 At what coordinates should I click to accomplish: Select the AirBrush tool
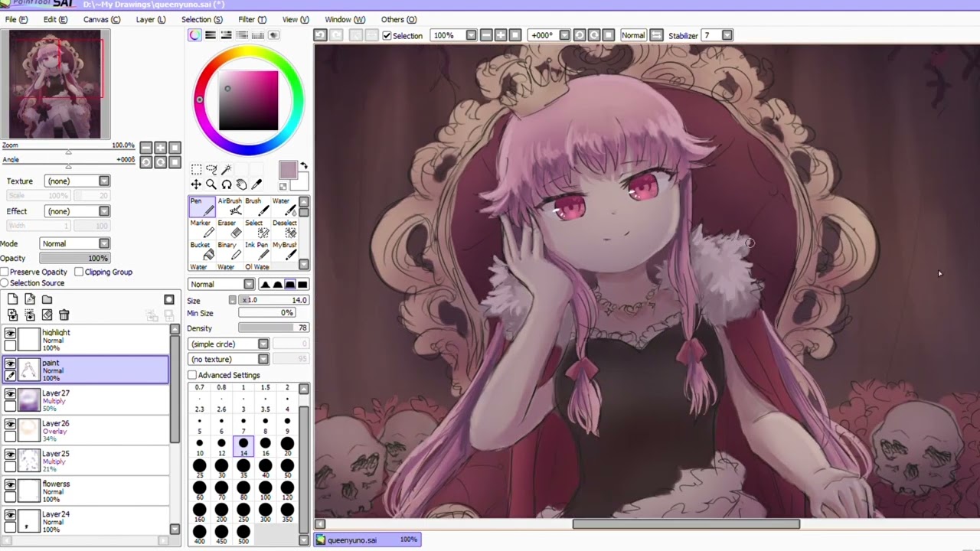click(x=230, y=207)
